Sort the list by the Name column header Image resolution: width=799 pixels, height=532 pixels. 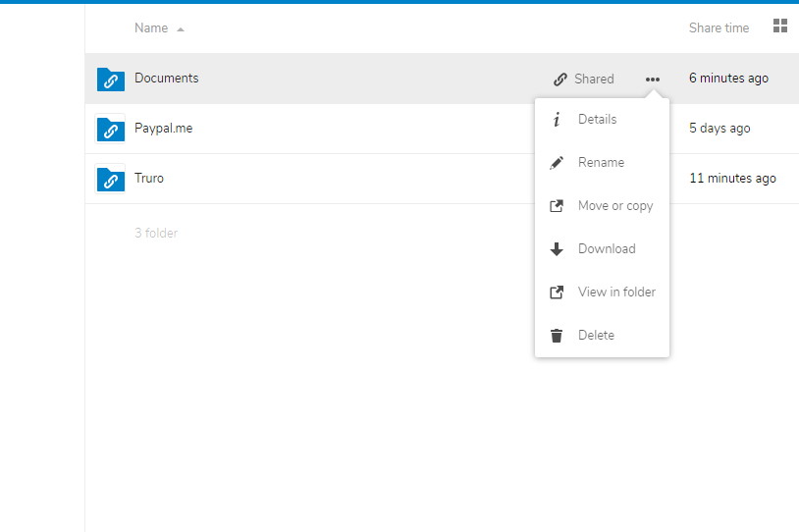click(151, 28)
